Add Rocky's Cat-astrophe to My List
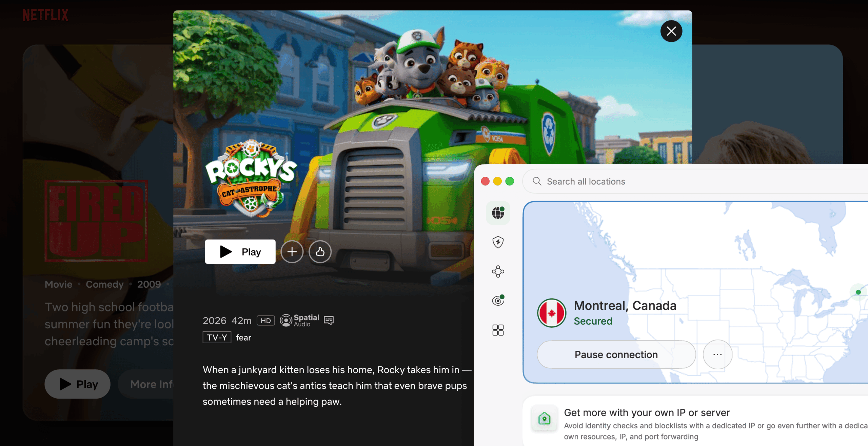The height and width of the screenshot is (446, 868). (292, 251)
